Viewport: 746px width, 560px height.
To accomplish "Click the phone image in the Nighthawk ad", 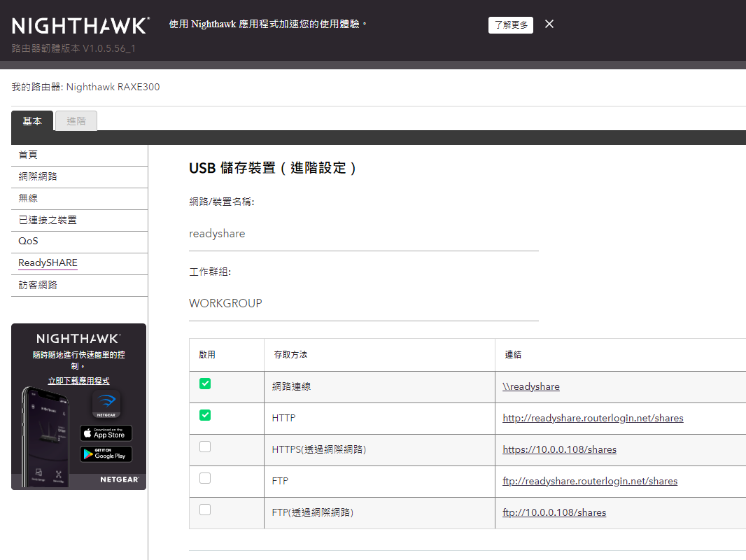I will (45, 437).
